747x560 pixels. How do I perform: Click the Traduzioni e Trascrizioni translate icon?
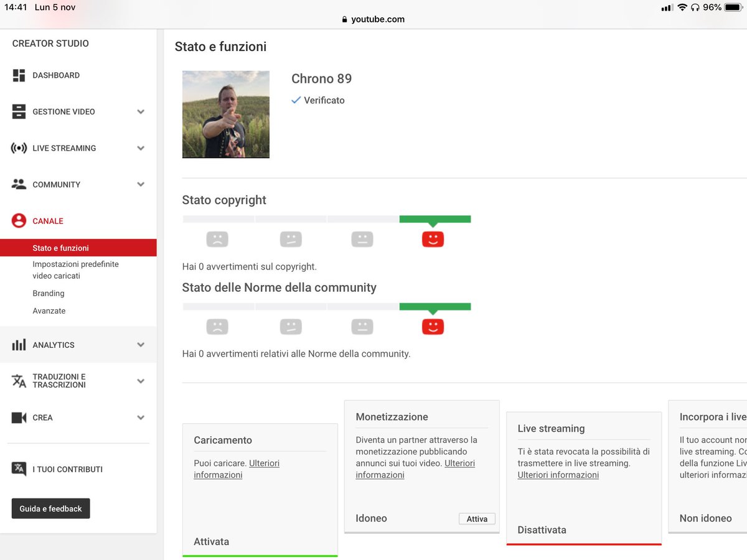click(19, 381)
